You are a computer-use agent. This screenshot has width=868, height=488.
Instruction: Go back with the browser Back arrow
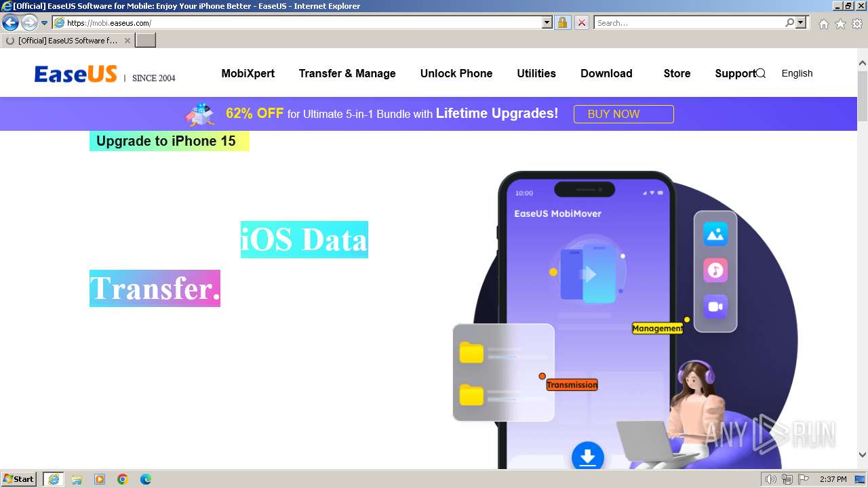click(x=10, y=22)
